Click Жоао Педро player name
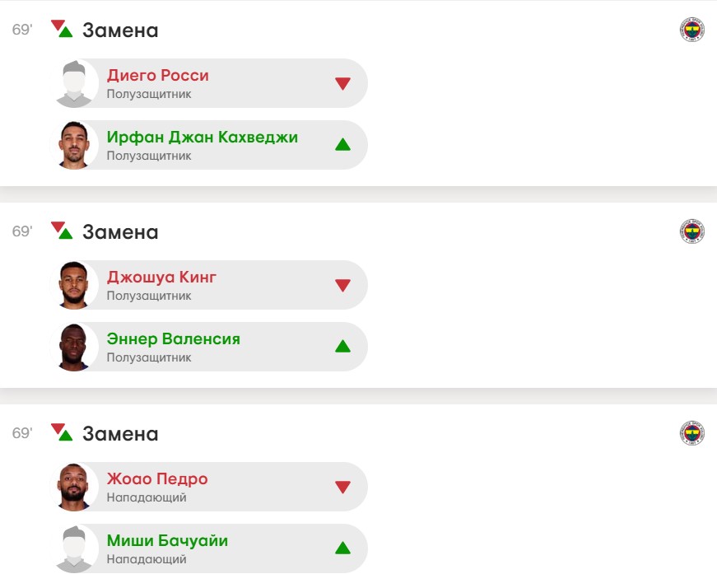This screenshot has width=717, height=588. 157,479
